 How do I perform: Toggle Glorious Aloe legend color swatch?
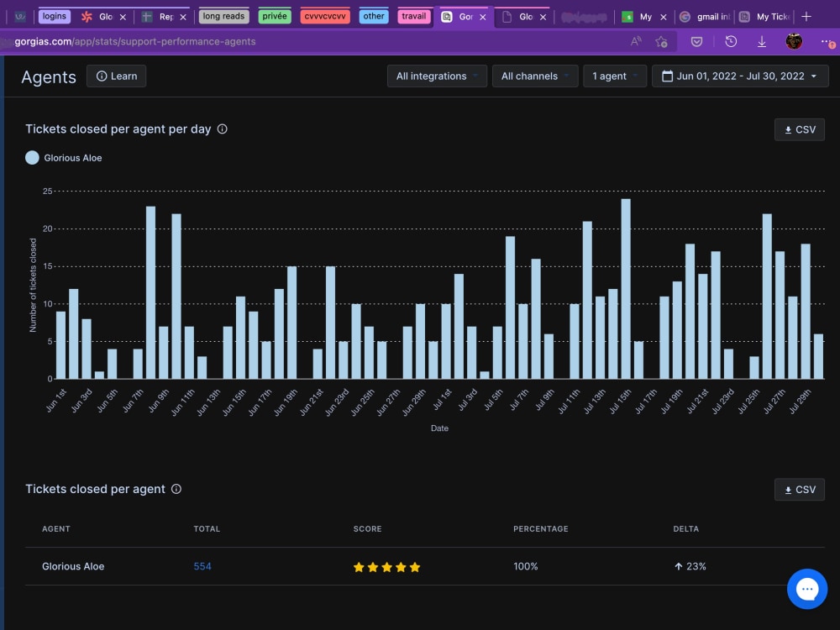coord(32,158)
